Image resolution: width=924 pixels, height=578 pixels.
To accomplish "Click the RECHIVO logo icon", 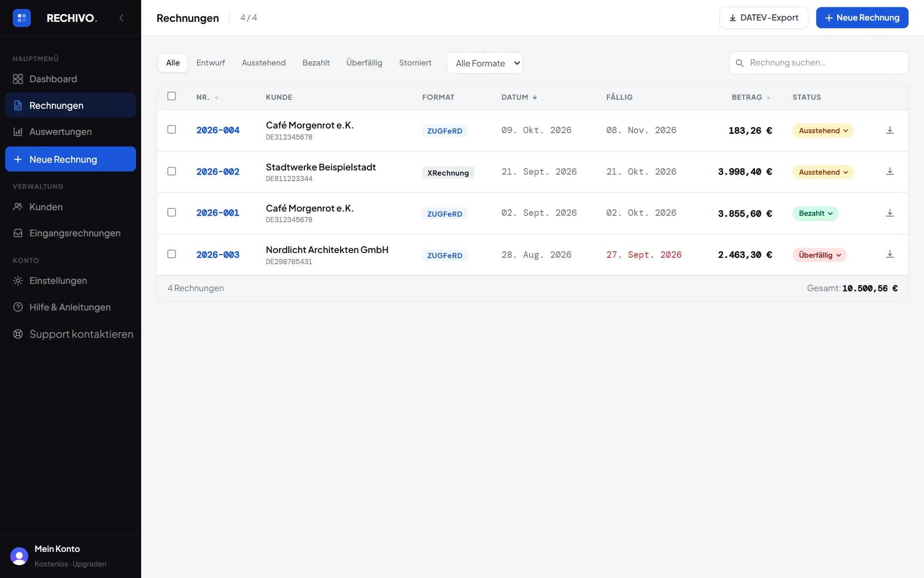I will point(22,18).
